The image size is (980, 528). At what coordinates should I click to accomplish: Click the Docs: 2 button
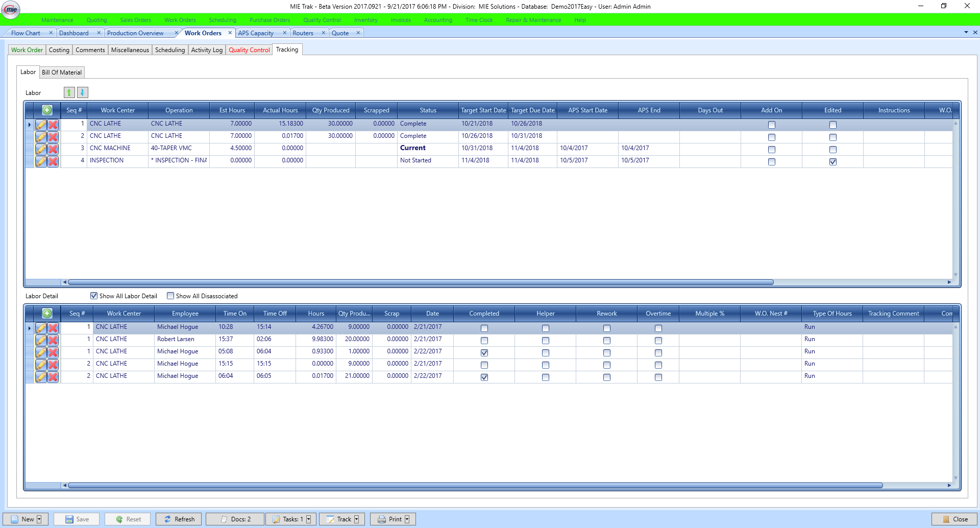pyautogui.click(x=235, y=519)
